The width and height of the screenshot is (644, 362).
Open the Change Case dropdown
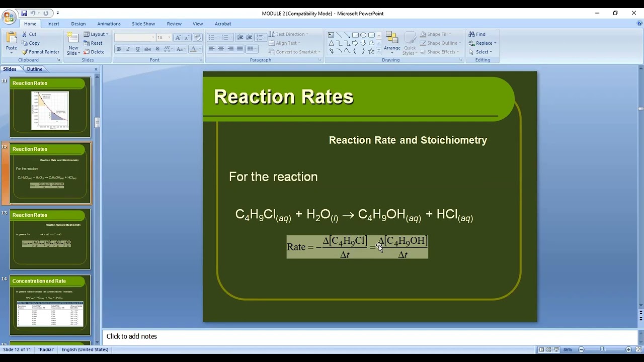click(x=182, y=49)
